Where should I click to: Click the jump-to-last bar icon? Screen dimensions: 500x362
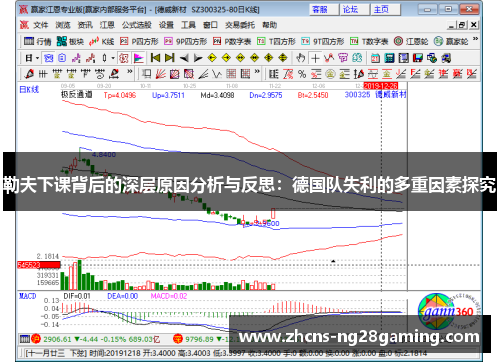(x=170, y=58)
